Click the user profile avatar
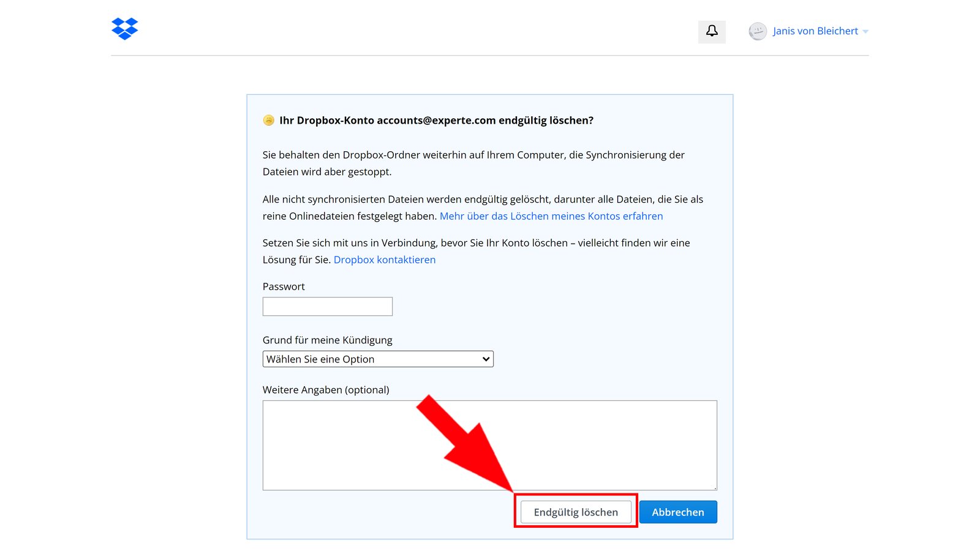 coord(758,31)
